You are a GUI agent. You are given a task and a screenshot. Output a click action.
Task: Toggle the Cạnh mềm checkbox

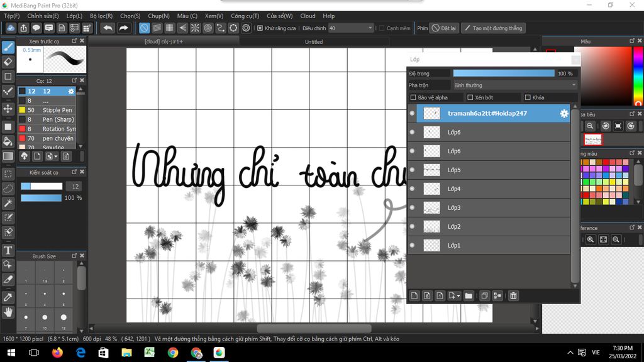pos(382,28)
